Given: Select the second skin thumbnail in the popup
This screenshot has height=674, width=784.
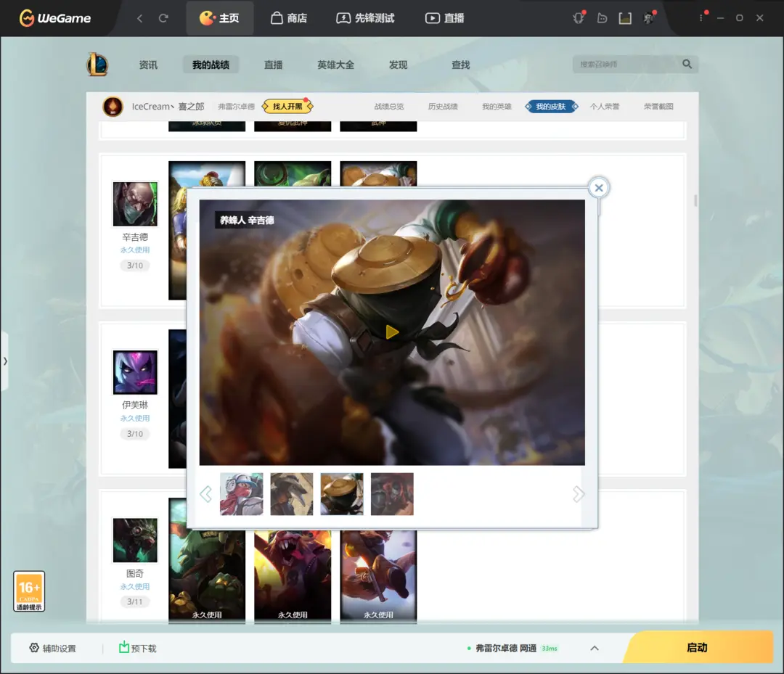Looking at the screenshot, I should (x=292, y=494).
